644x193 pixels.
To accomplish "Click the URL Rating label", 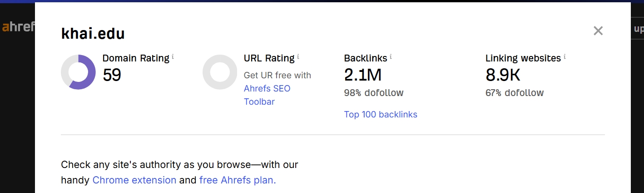I will point(269,58).
